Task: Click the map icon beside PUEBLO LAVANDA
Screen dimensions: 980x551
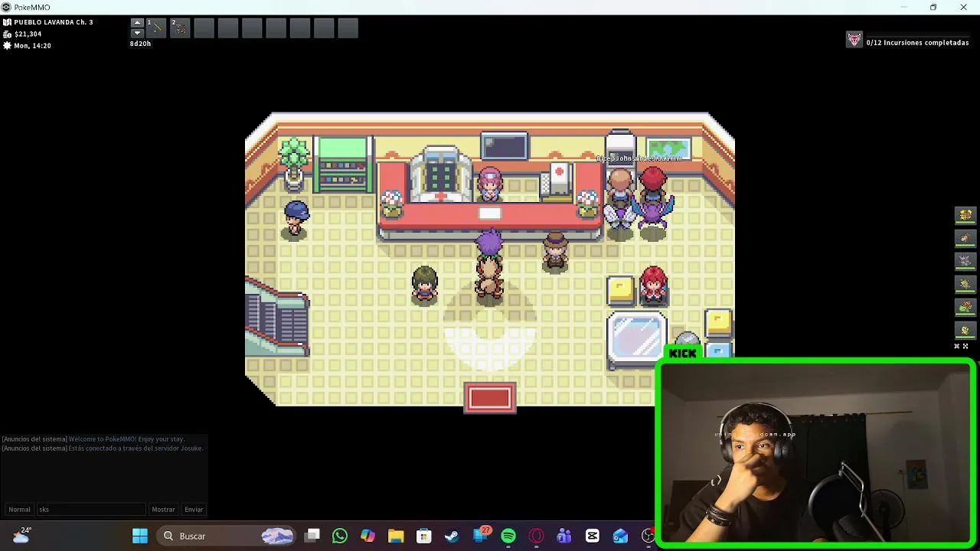Action: (x=7, y=22)
